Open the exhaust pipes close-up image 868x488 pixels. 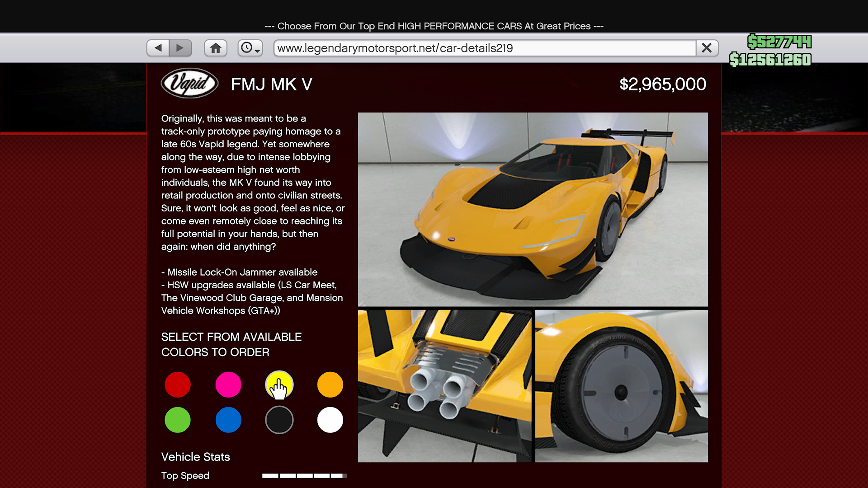coord(444,386)
